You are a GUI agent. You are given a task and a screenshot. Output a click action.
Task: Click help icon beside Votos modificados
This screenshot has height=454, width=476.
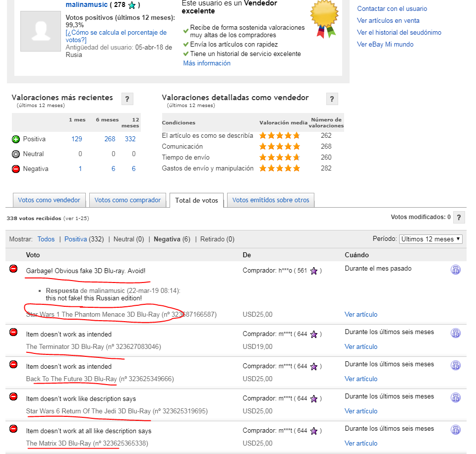point(459,217)
